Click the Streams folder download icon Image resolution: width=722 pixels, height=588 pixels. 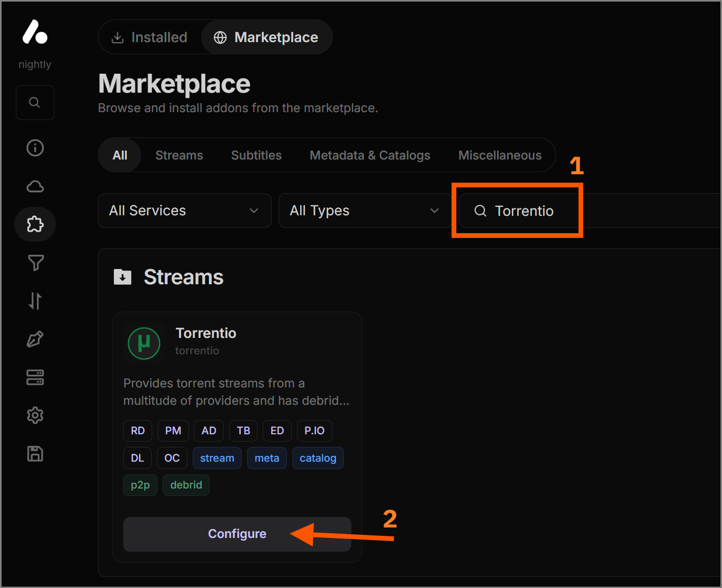[123, 277]
